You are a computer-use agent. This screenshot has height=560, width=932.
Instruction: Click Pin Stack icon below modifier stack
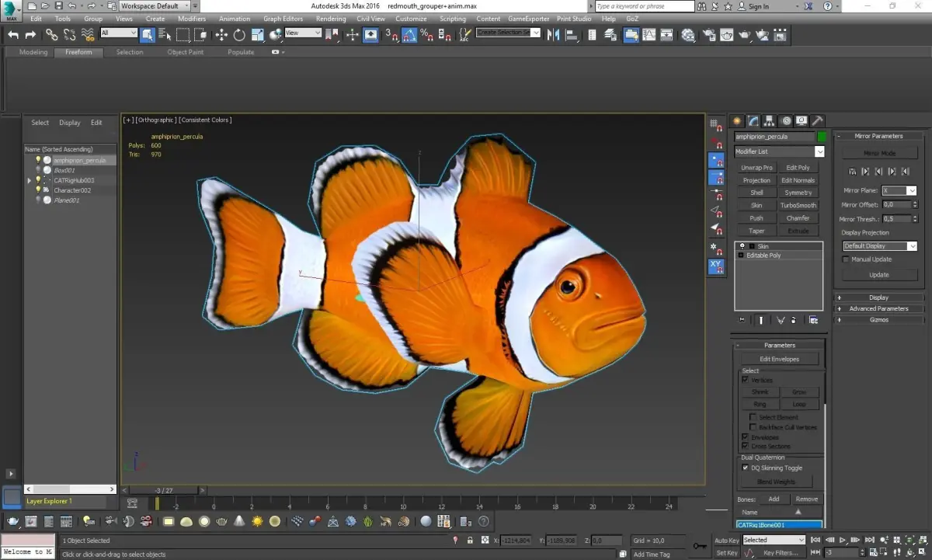click(x=742, y=320)
